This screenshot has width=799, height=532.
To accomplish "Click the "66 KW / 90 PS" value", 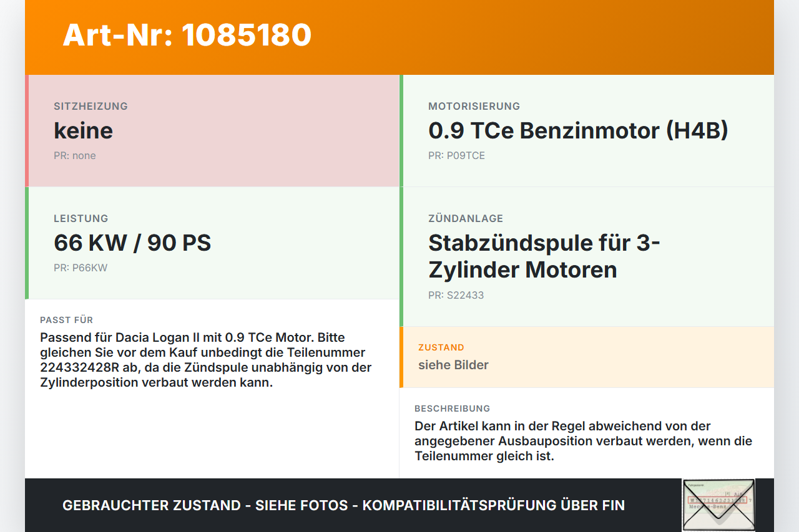I will tap(132, 243).
